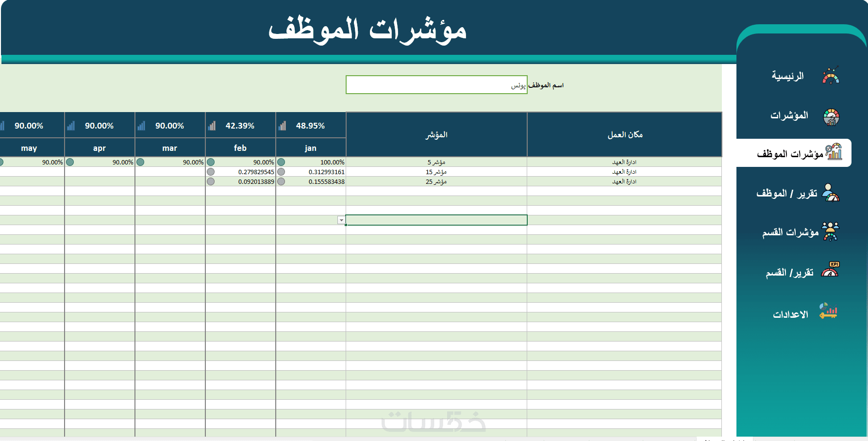Select the 90.00% cell in apr's data row

(100, 162)
